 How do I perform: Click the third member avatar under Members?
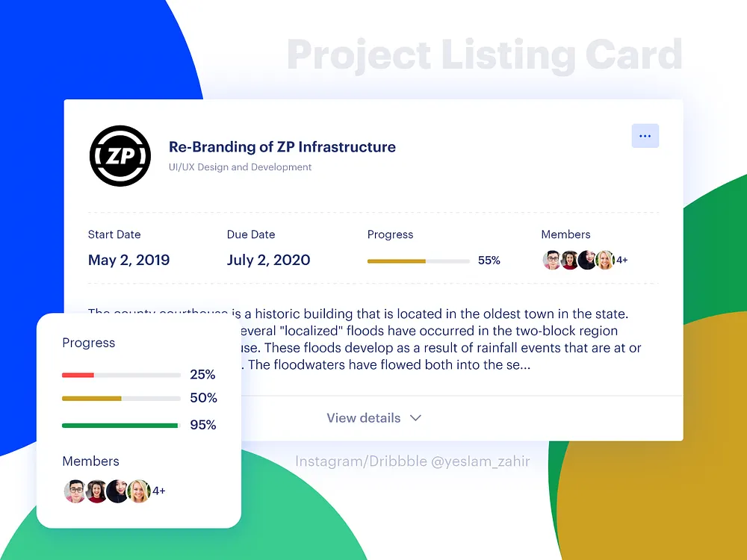587,260
